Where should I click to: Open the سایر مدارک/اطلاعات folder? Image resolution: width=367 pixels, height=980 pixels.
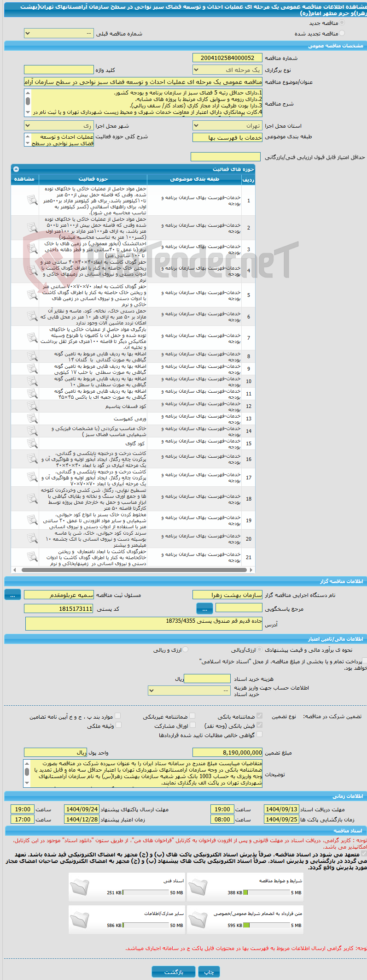pos(80,919)
